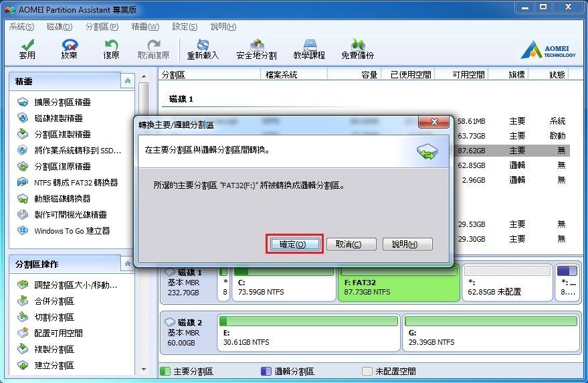Click the 已使用空間 column header
The width and height of the screenshot is (588, 383).
pyautogui.click(x=411, y=75)
